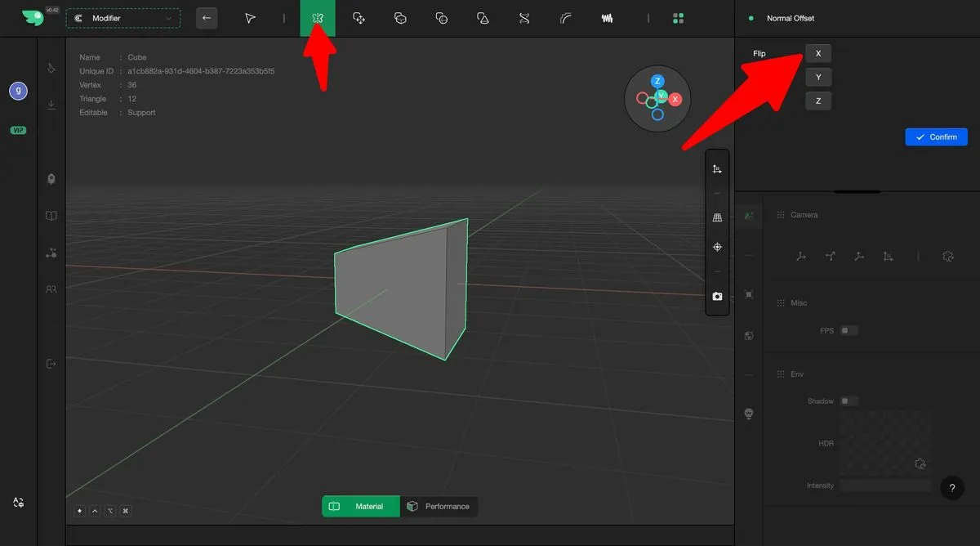
Task: Toggle the FPS switch
Action: click(x=849, y=331)
